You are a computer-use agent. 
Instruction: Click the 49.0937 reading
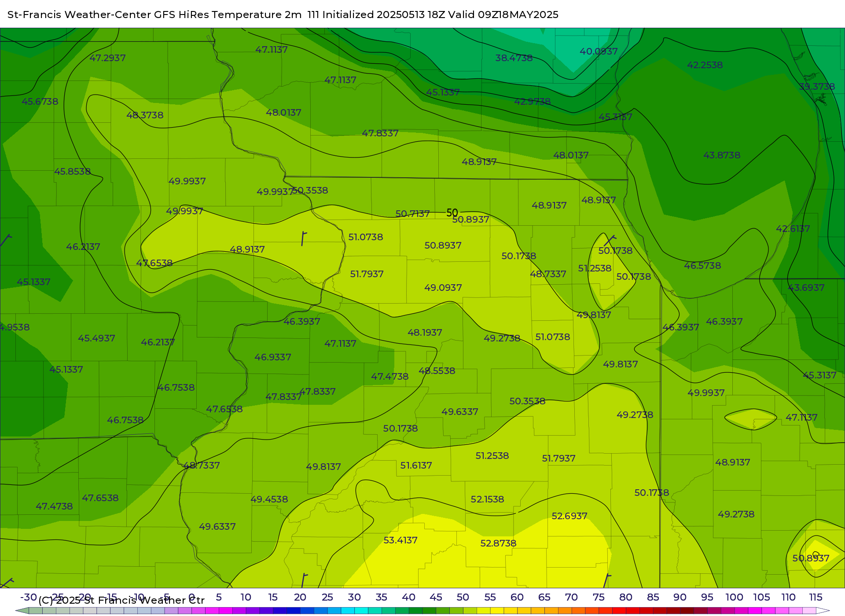point(443,288)
